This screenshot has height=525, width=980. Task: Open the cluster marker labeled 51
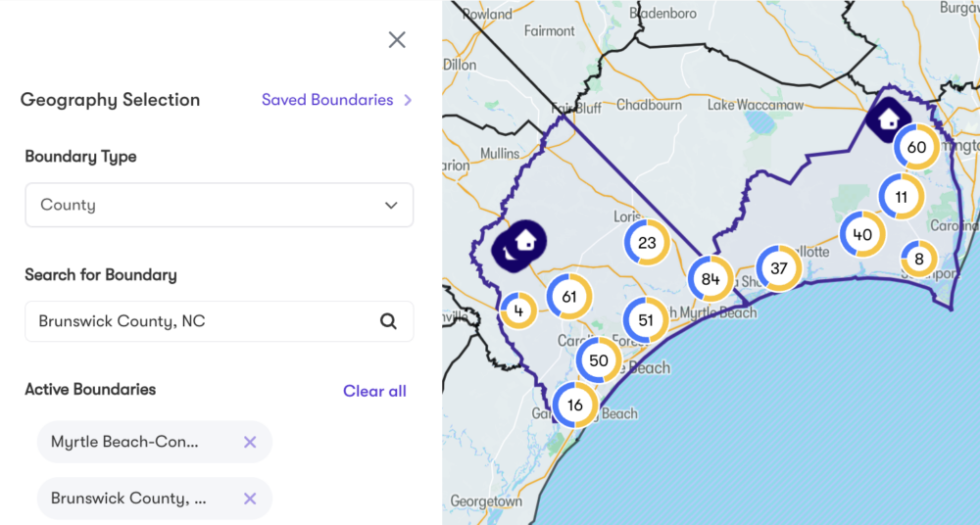(646, 320)
